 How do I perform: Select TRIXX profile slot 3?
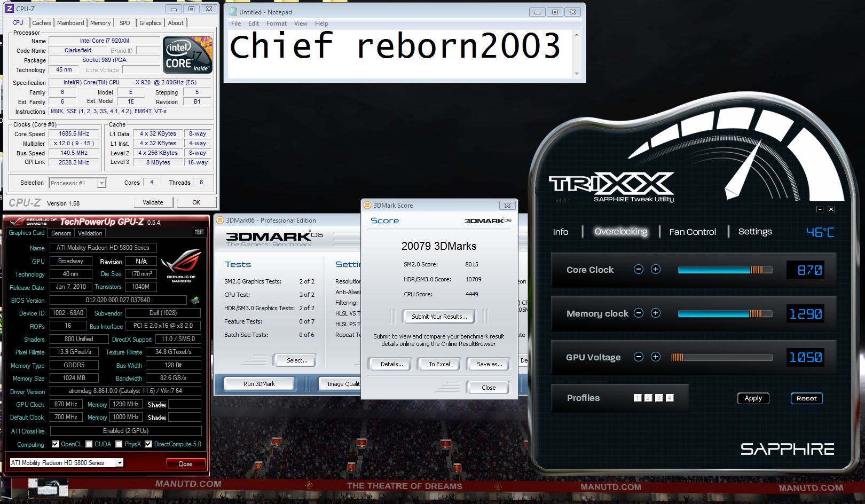click(659, 398)
